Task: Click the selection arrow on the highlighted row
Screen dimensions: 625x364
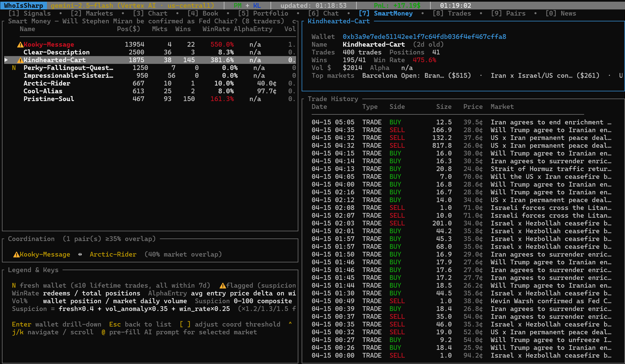Action: [6, 60]
